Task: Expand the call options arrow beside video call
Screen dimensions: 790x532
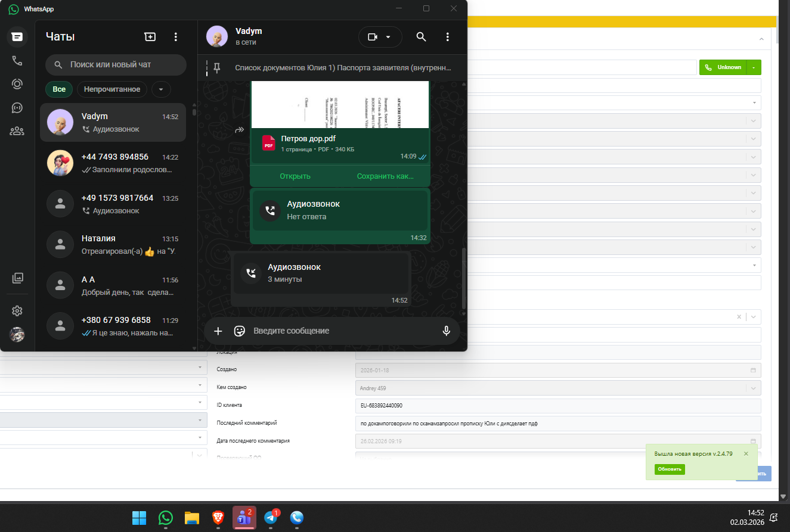Action: [388, 37]
